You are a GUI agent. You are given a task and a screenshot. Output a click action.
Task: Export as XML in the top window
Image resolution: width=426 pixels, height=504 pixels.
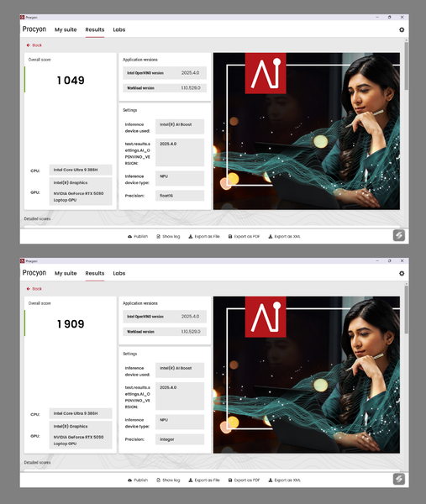(285, 236)
